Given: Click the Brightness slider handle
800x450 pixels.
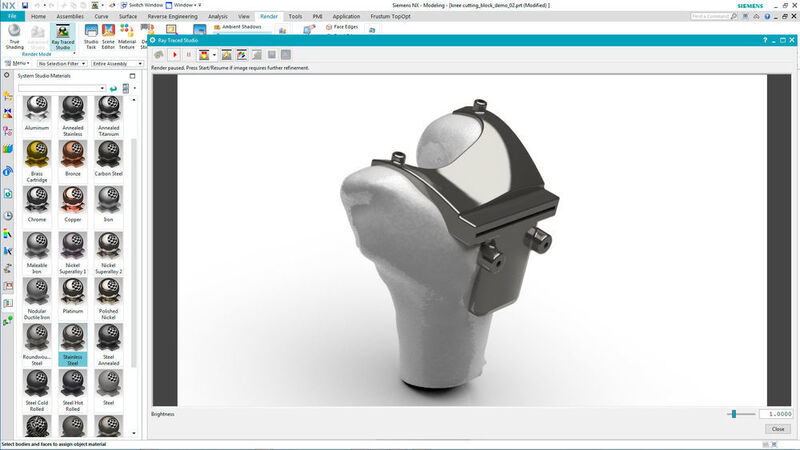Looking at the screenshot, I should pos(734,414).
